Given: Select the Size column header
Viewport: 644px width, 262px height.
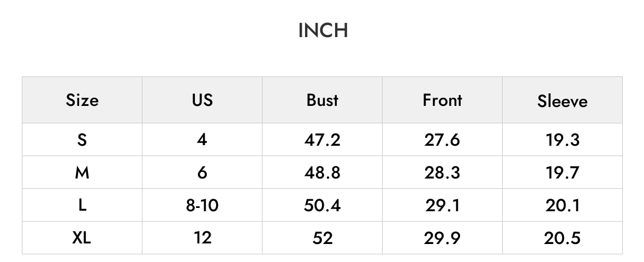Looking at the screenshot, I should point(82,100).
